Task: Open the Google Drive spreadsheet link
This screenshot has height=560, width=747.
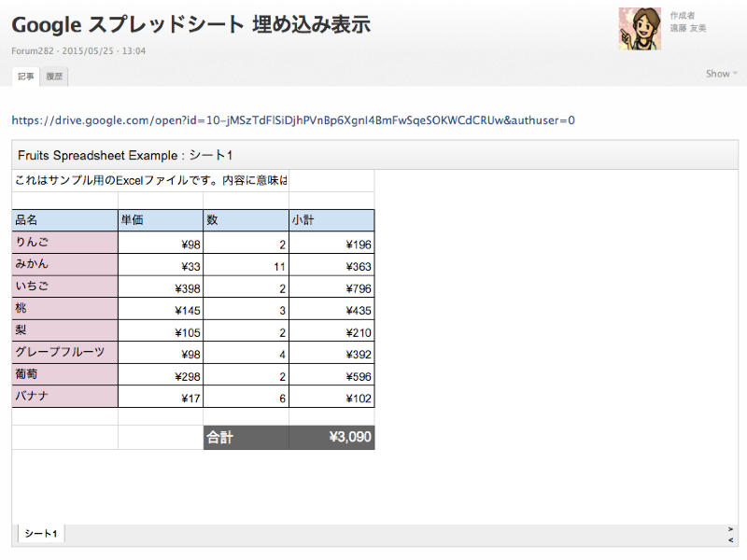Action: pyautogui.click(x=293, y=120)
